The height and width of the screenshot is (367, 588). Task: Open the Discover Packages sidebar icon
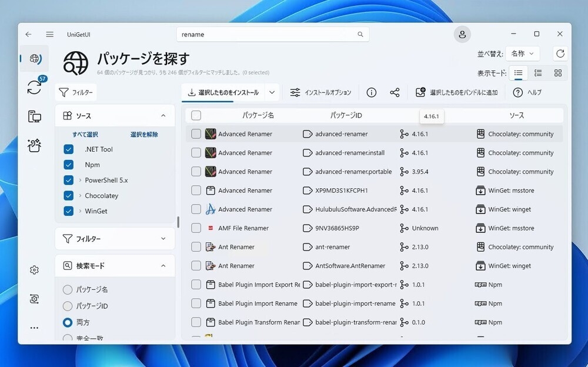click(34, 59)
